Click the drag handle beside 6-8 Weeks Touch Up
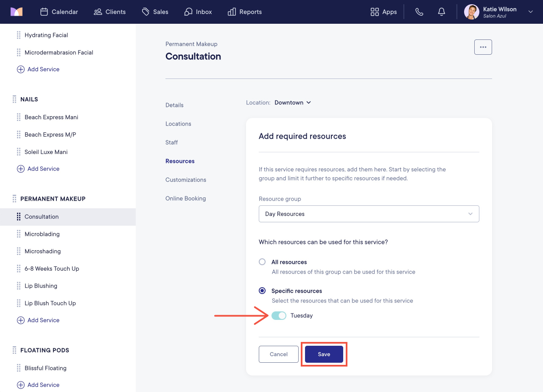 [19, 269]
